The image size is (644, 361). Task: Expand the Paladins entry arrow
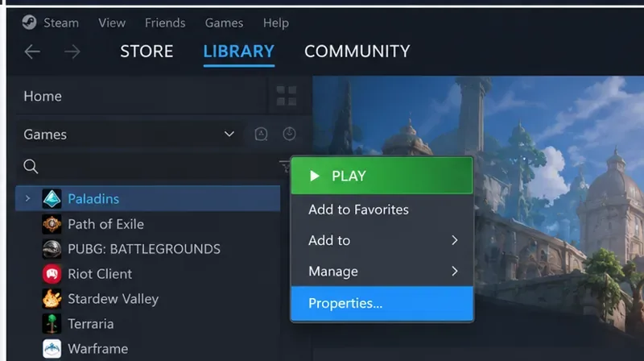[27, 198]
